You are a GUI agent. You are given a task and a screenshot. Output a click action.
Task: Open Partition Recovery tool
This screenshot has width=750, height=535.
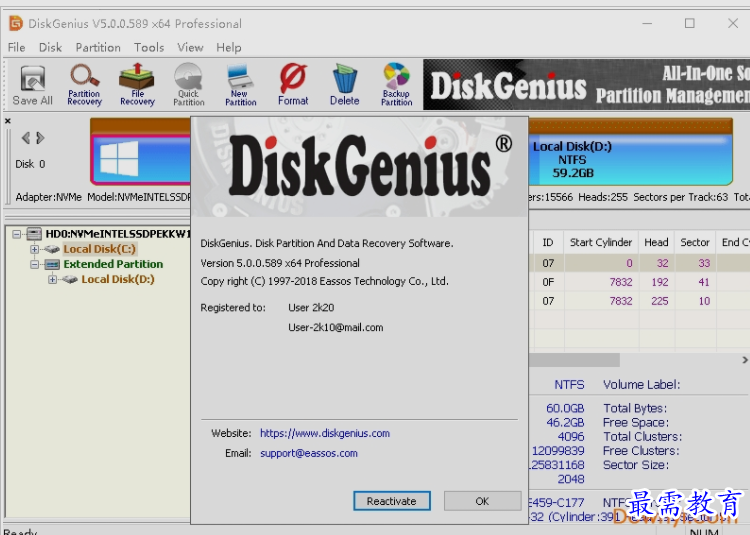tap(84, 85)
